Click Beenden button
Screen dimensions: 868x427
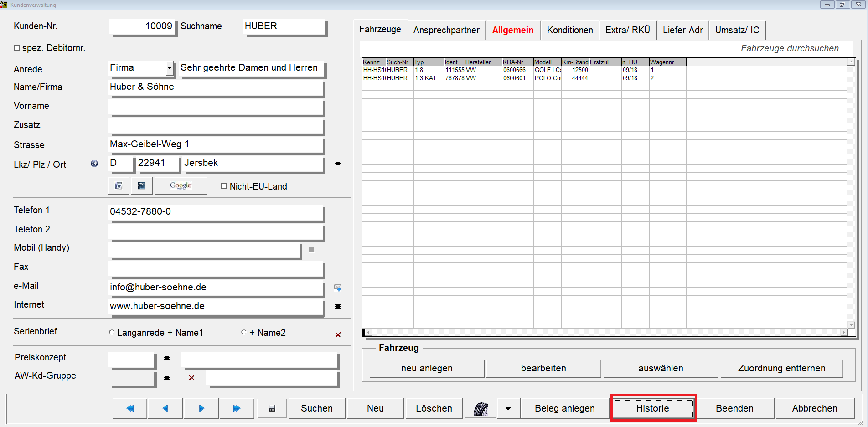point(734,408)
